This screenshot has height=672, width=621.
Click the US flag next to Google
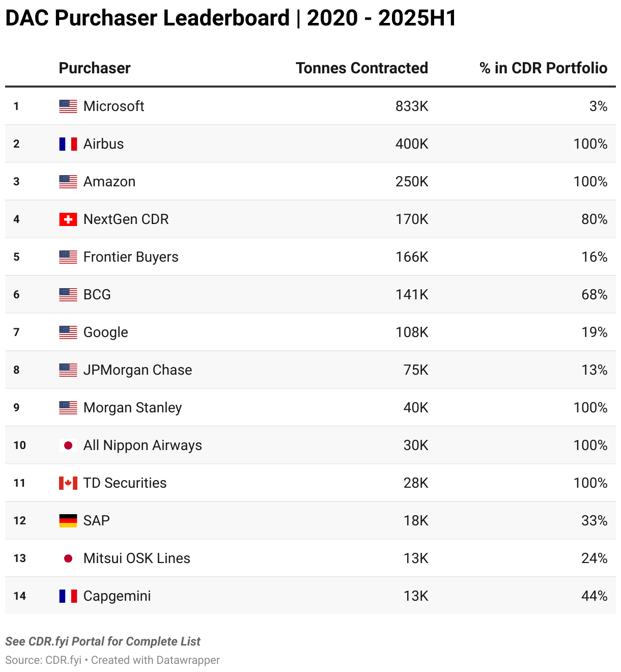pos(68,332)
